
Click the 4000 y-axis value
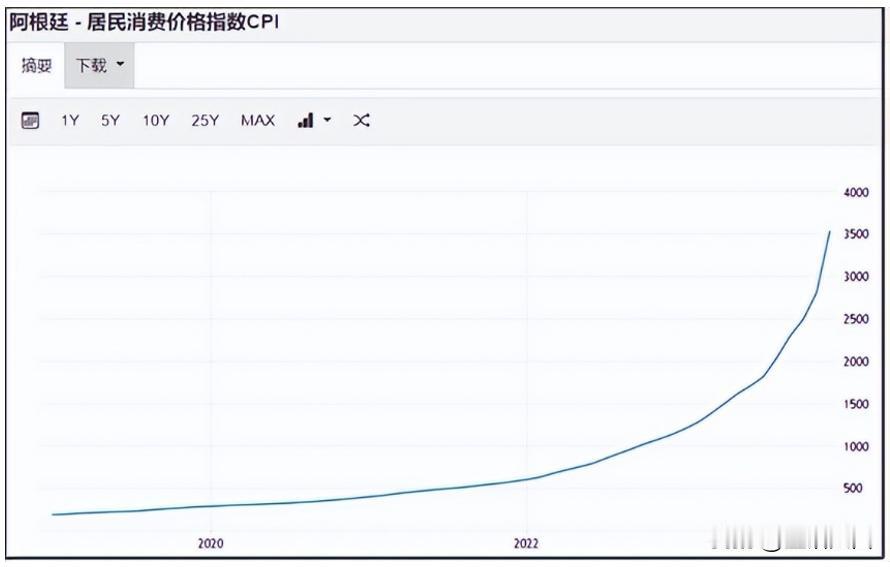click(856, 192)
